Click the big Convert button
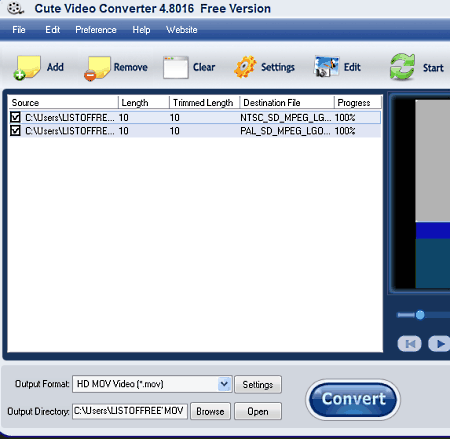This screenshot has height=439, width=450. click(353, 399)
